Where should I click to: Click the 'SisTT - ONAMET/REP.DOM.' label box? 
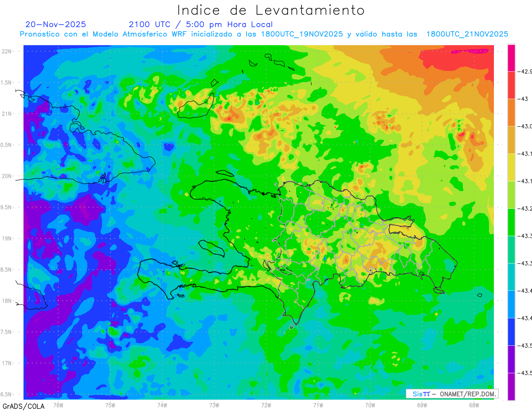tap(452, 394)
